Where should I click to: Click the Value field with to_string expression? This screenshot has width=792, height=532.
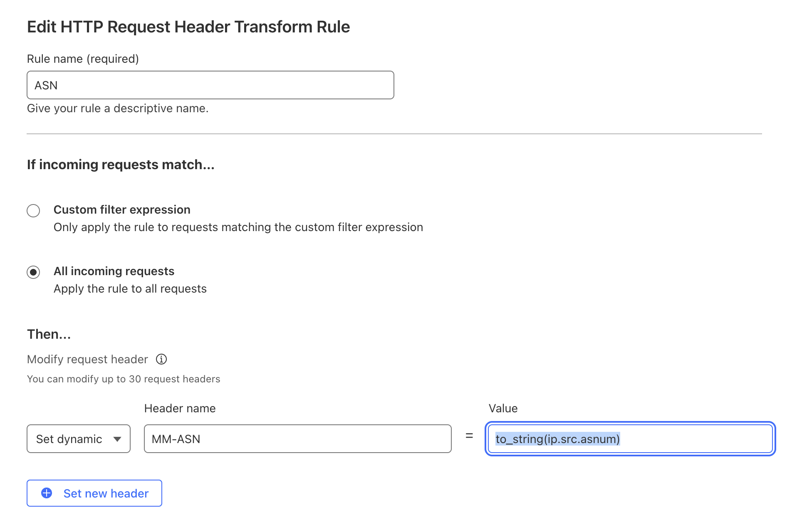(x=630, y=438)
